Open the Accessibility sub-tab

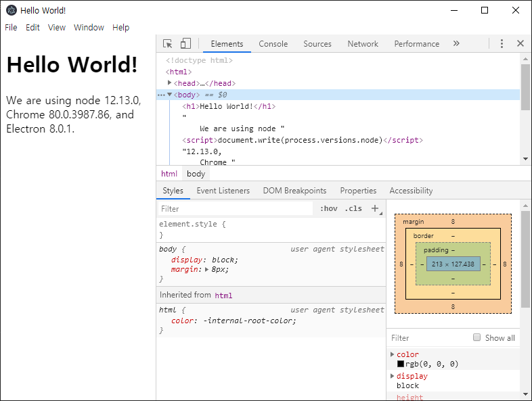pos(411,191)
